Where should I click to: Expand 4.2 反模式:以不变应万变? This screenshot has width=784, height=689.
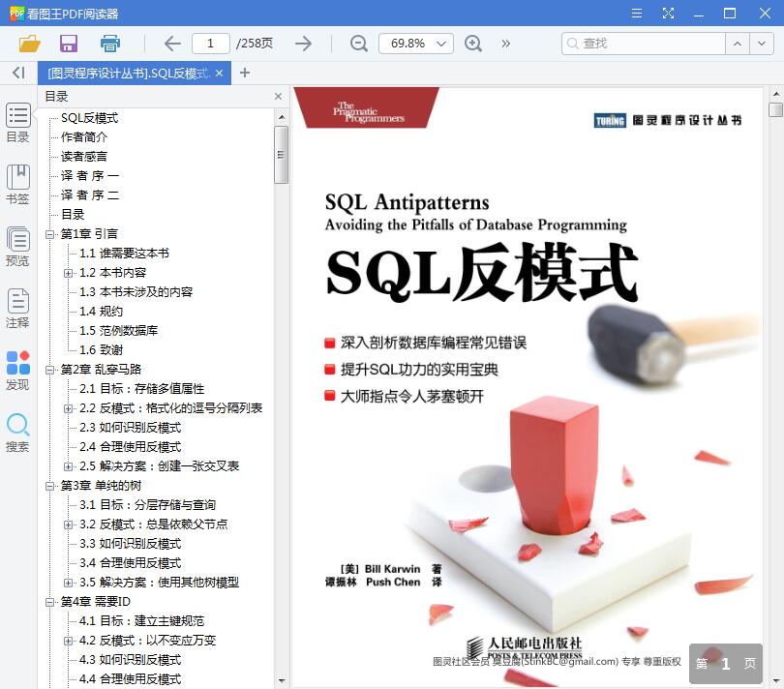(68, 641)
